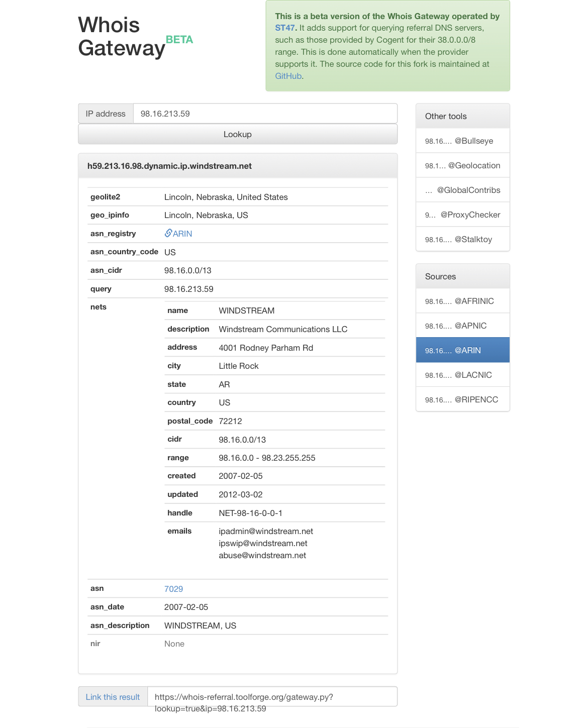Click the Lookup button

[238, 134]
